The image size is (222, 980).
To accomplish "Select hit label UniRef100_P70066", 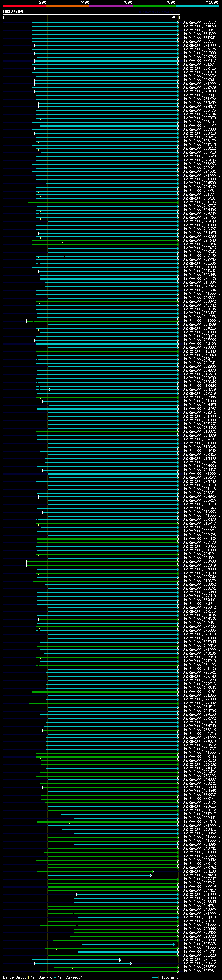I will [x=199, y=546].
